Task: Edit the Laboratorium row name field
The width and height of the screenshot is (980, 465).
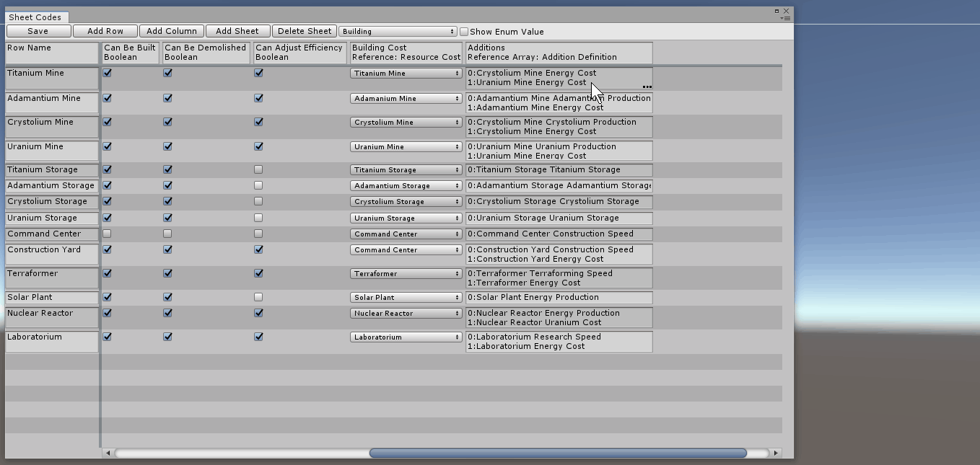Action: coord(52,342)
